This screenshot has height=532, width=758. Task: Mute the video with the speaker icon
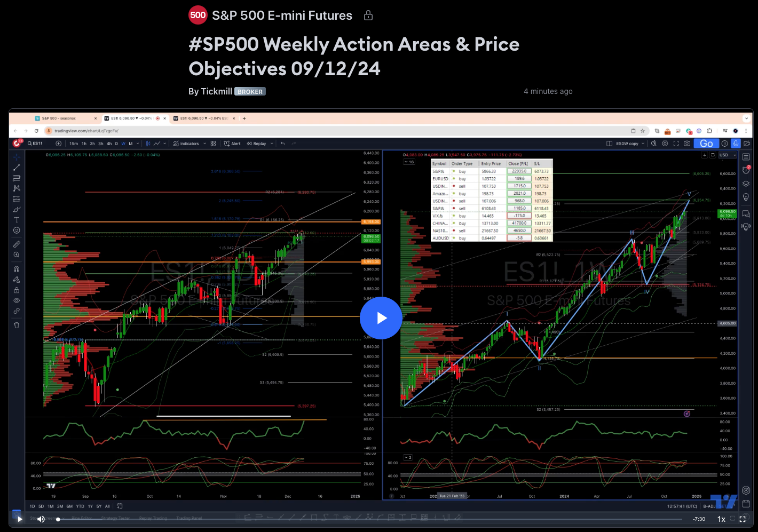41,519
